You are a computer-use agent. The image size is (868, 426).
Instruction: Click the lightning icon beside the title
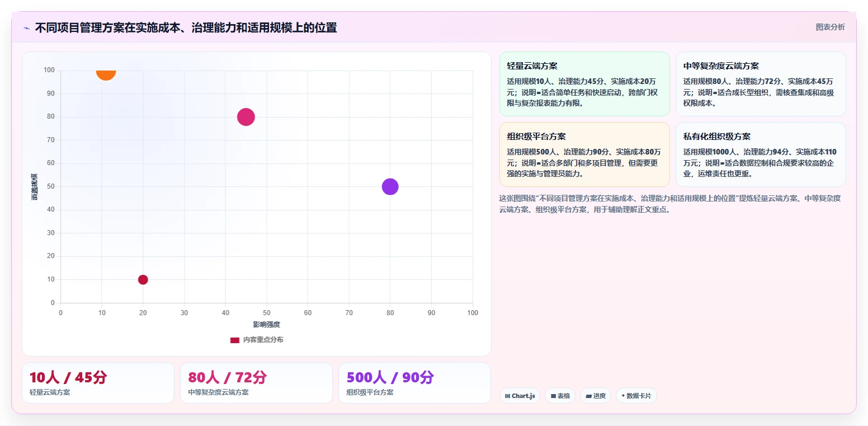point(26,28)
